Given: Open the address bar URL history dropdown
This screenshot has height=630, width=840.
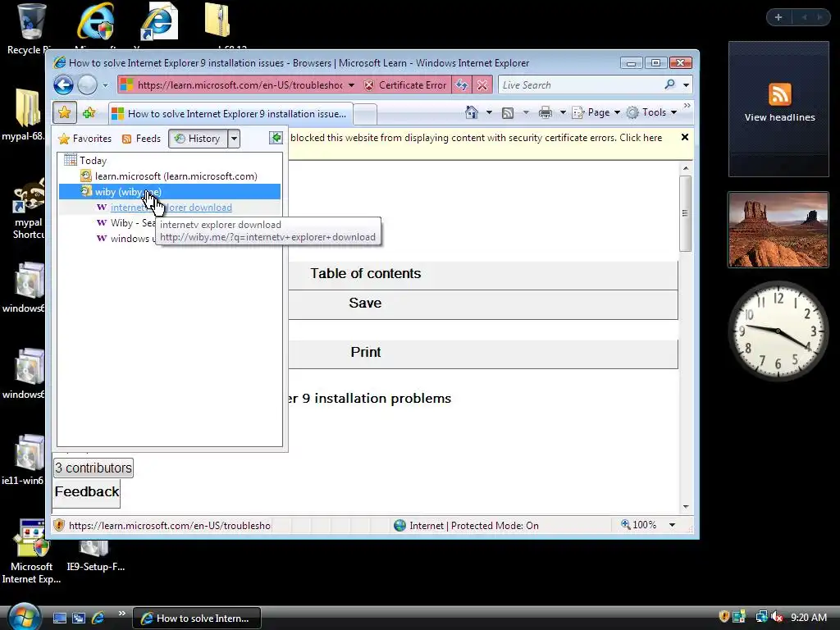Looking at the screenshot, I should coord(351,85).
